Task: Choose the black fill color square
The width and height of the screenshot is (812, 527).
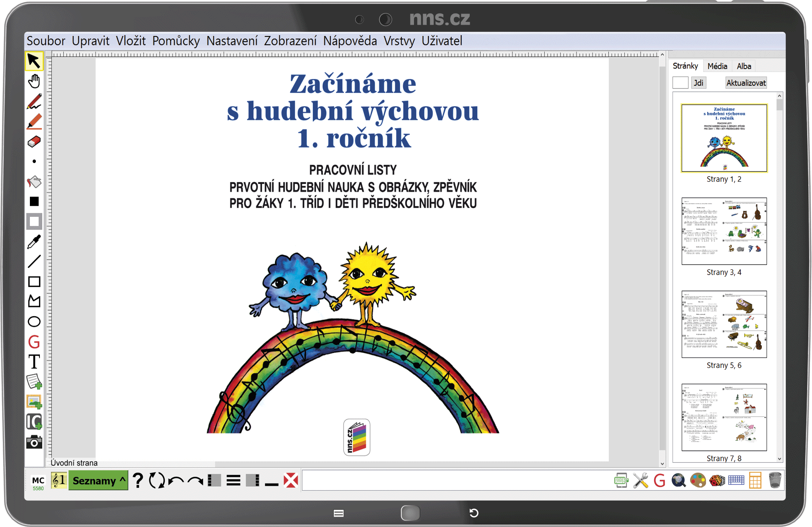Action: [x=34, y=202]
